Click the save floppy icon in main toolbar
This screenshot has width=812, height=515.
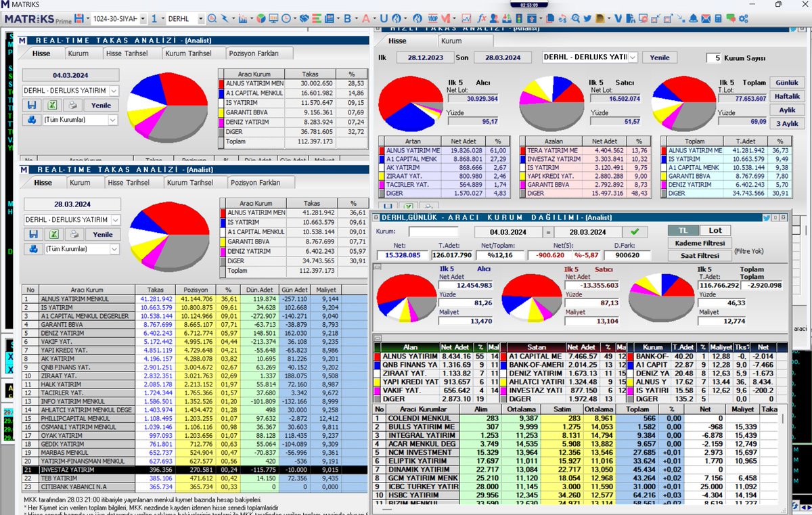click(x=81, y=18)
